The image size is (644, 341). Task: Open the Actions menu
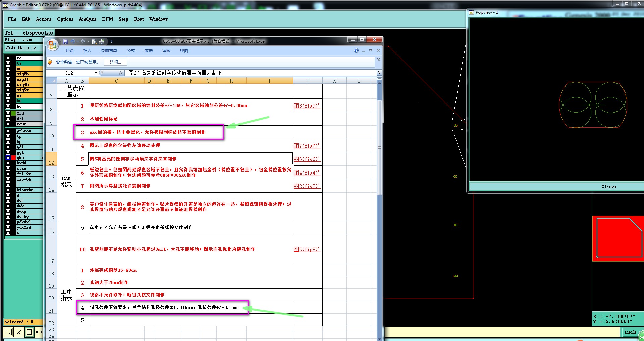pos(44,19)
